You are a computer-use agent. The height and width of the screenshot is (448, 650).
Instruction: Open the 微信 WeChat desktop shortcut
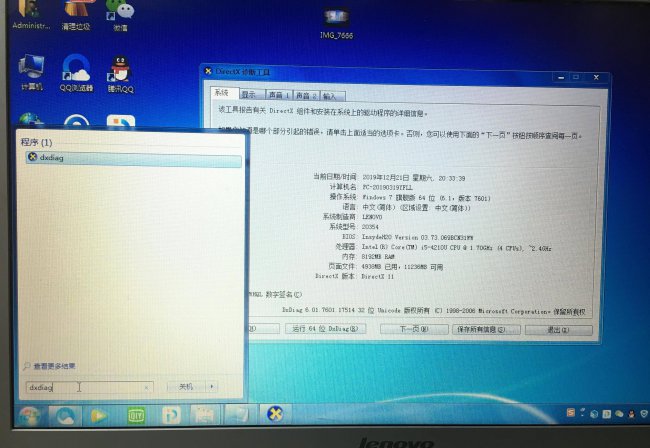pyautogui.click(x=120, y=16)
